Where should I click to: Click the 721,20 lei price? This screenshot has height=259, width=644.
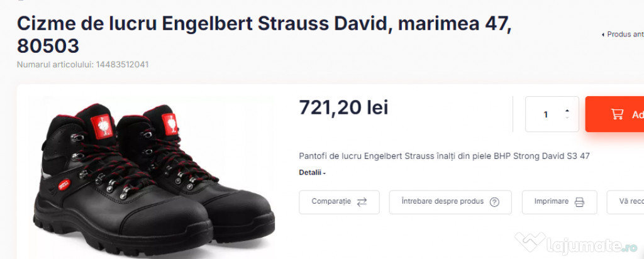343,107
